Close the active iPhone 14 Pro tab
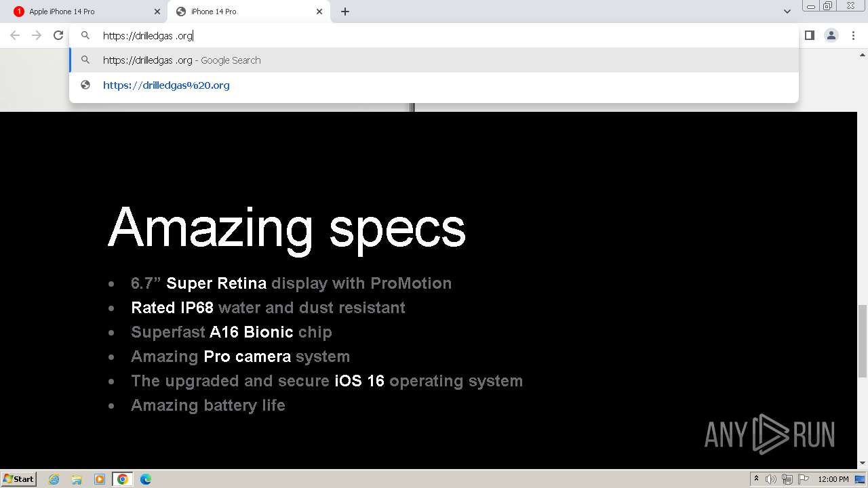The width and height of the screenshot is (868, 488). pyautogui.click(x=319, y=12)
